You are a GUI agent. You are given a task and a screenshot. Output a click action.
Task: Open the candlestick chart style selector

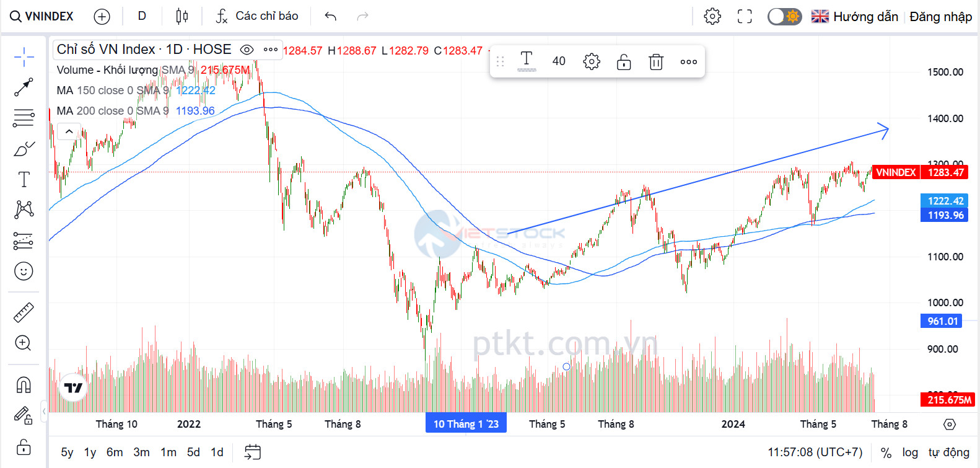[182, 16]
